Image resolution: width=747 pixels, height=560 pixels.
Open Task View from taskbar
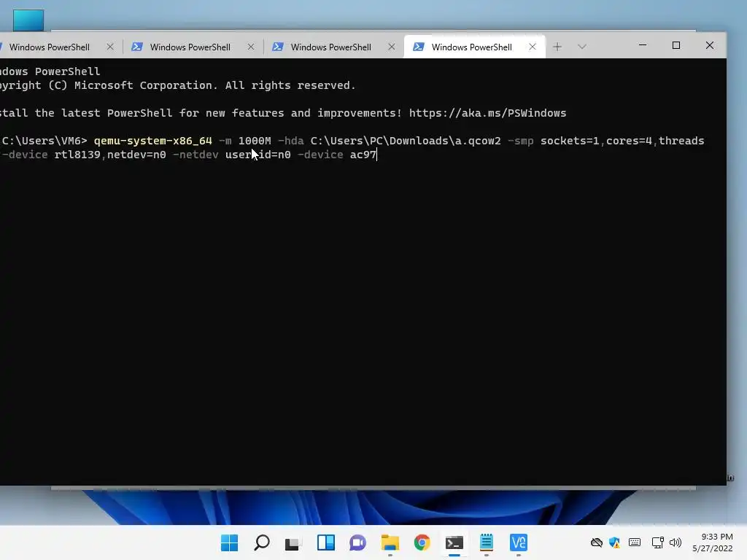click(x=293, y=542)
